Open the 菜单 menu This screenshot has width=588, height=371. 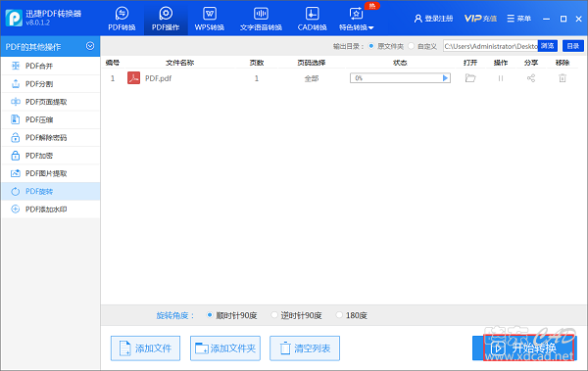pyautogui.click(x=519, y=19)
